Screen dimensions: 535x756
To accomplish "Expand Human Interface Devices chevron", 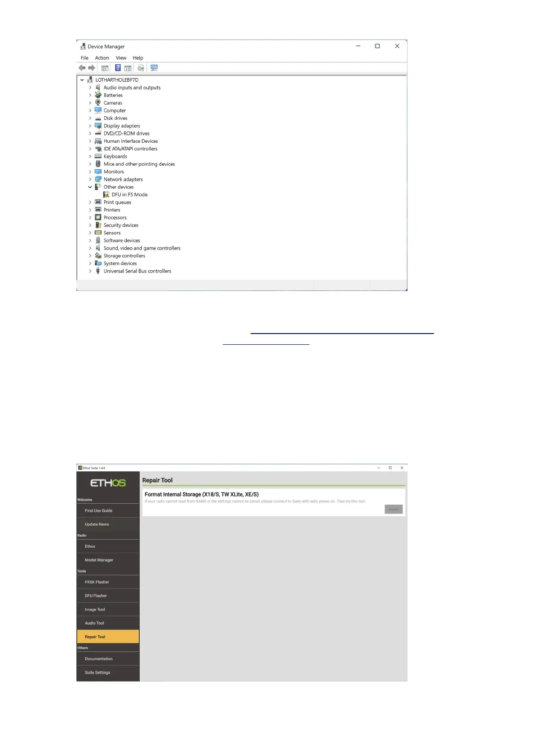I will [x=90, y=141].
